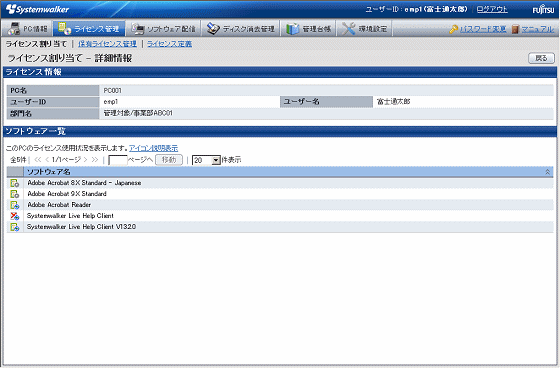
Task: Click PC名 value PC001
Action: pos(112,91)
